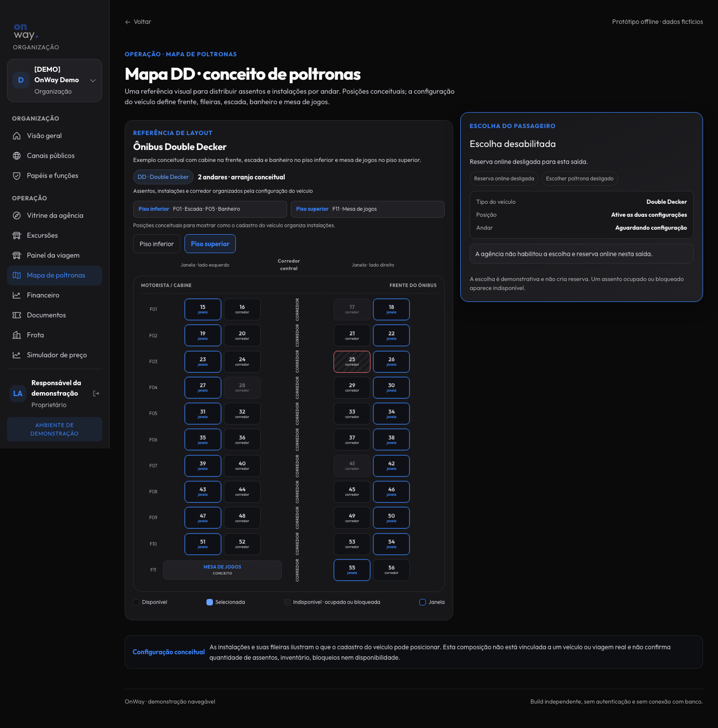Switch to the Piso inferior tab

(x=157, y=244)
